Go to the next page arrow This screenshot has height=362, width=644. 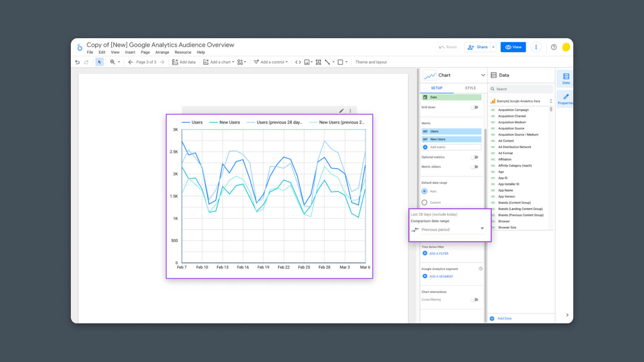coord(162,62)
